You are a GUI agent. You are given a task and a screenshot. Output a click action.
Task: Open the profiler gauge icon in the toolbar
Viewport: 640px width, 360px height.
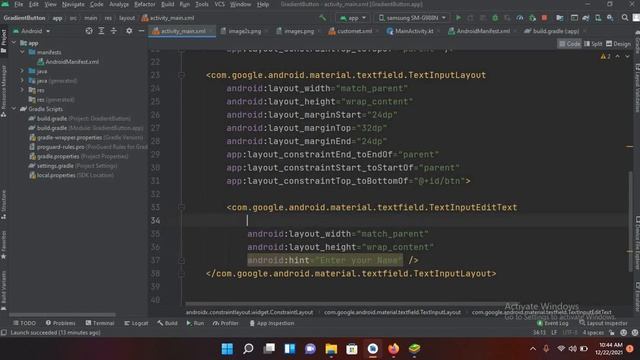(520, 18)
